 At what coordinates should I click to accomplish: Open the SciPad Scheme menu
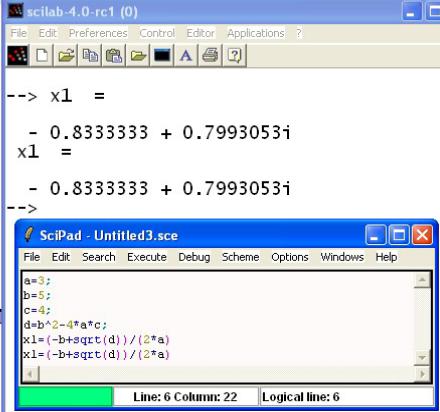[240, 257]
